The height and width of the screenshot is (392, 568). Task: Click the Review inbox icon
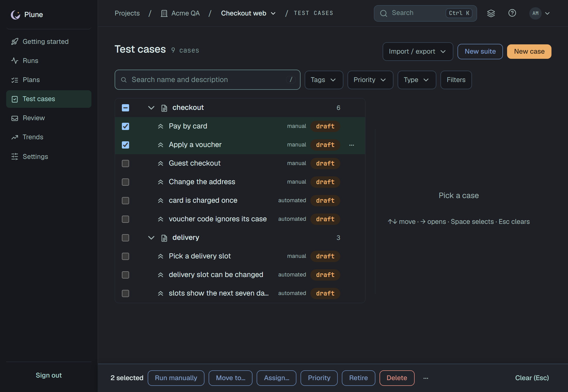point(15,118)
